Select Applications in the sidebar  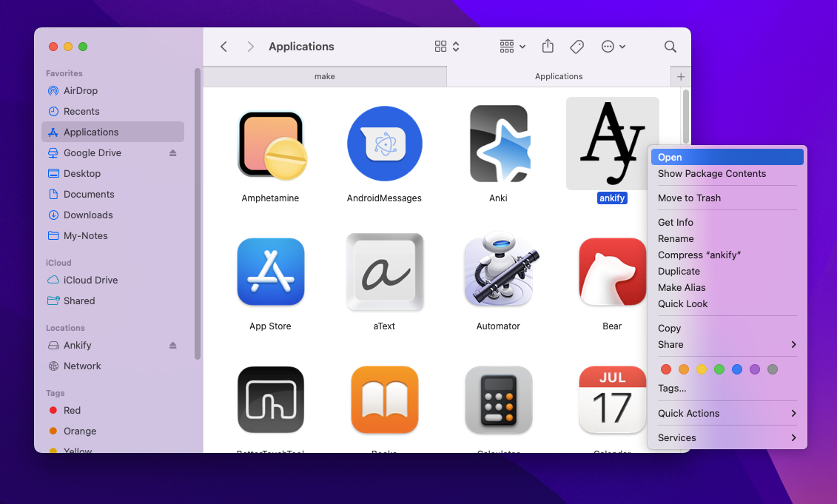[112, 132]
